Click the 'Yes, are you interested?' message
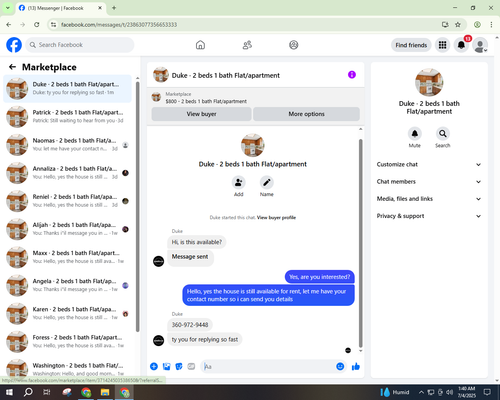This screenshot has width=500, height=400. (319, 277)
